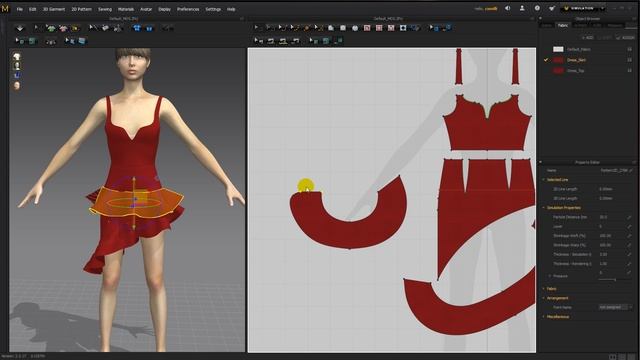640x360 pixels.
Task: Click the blue shirt icon in 3D toolbar
Action: (137, 28)
